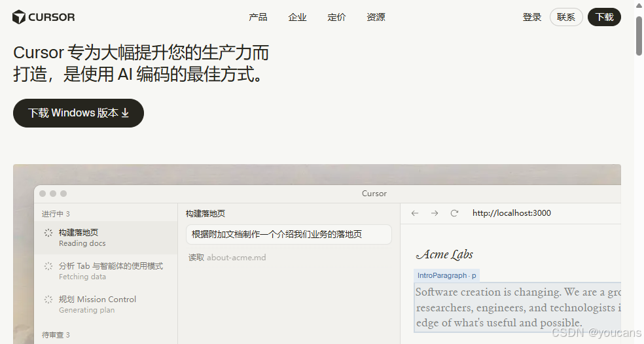Click the 下载 button in header
Screen dimensions: 644x344
click(604, 17)
